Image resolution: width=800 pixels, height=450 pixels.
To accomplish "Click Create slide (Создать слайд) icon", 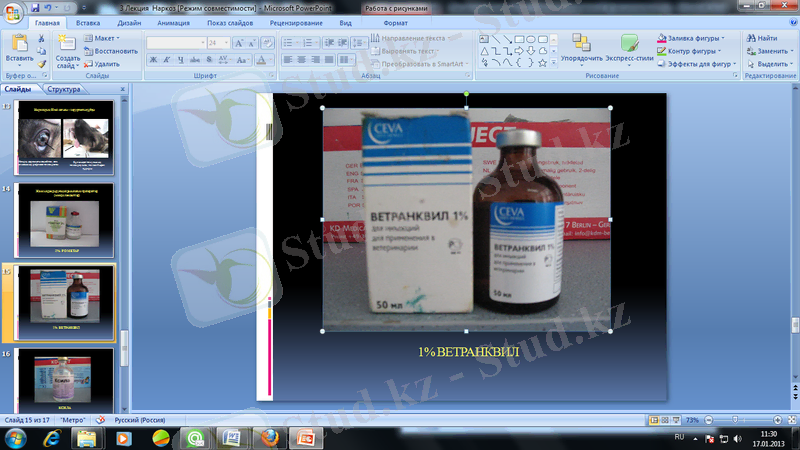I will [66, 43].
